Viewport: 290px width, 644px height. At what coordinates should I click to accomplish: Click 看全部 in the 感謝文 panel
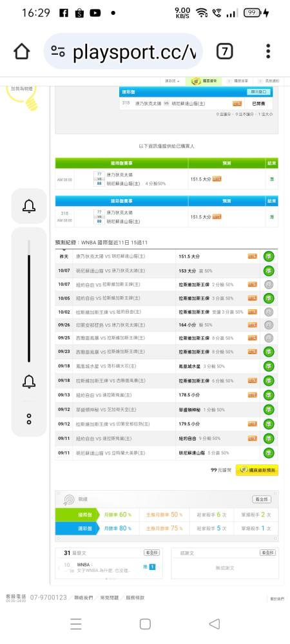coord(267,553)
